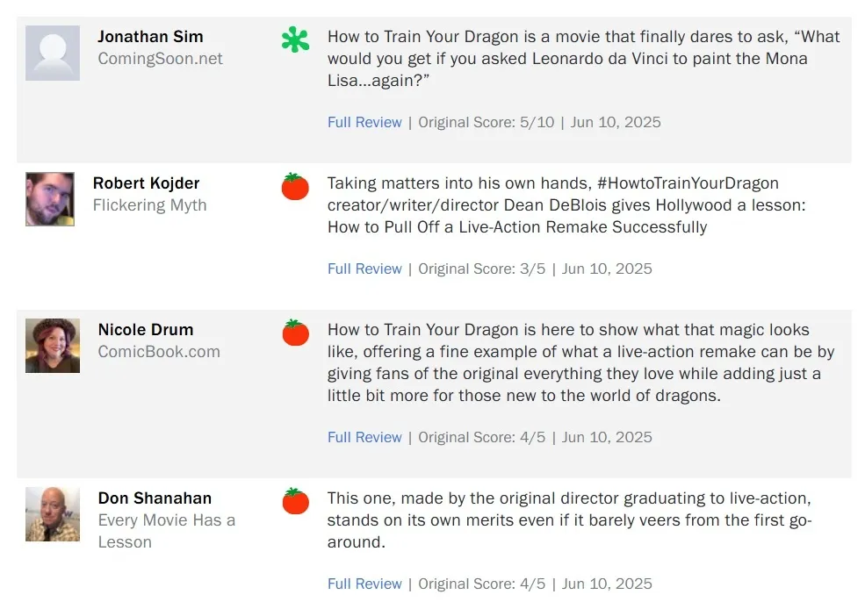Open Every Movie Has a Lesson publication
This screenshot has height=616, width=865.
167,531
